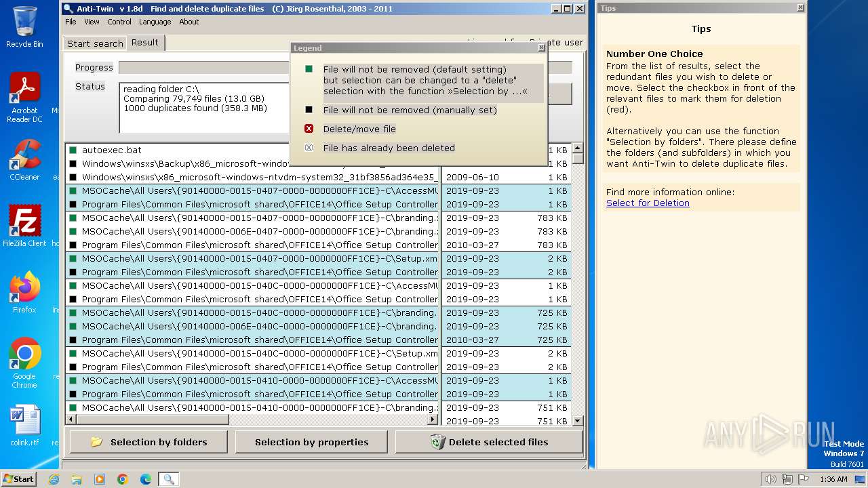Viewport: 868px width, 488px height.
Task: Switch to the Start search tab
Action: pos(95,43)
